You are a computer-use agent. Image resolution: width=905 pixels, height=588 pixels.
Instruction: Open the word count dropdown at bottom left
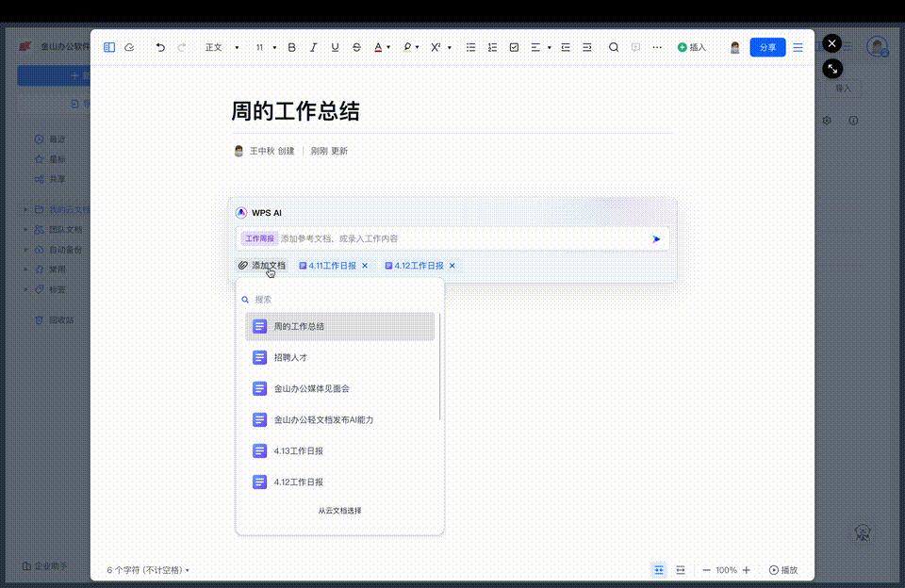point(146,569)
